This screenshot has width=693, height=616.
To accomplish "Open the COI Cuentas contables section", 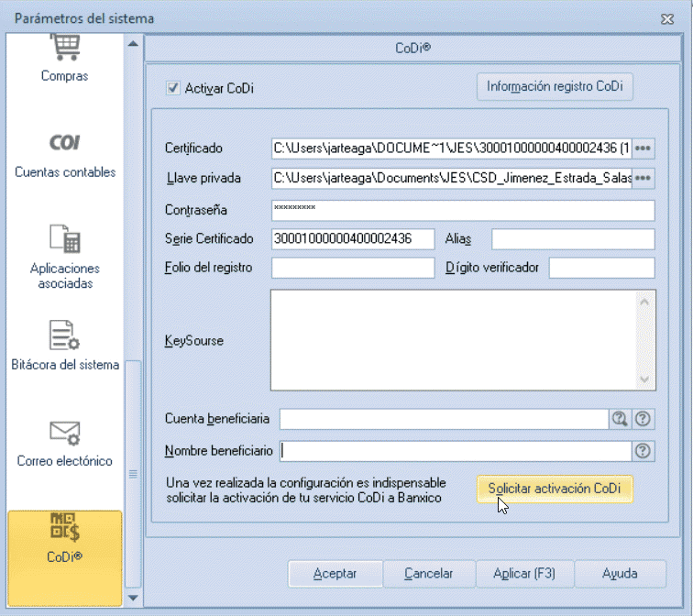I will pos(65,156).
